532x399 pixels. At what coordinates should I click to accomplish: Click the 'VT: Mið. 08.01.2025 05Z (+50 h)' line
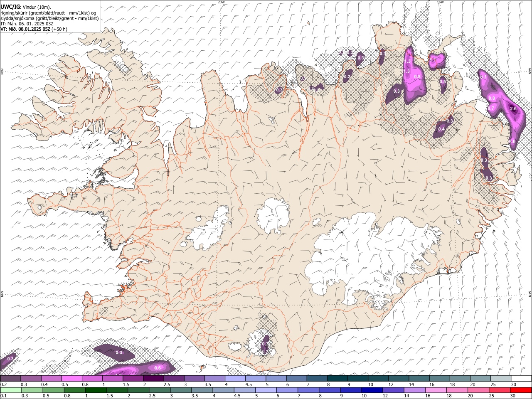click(x=34, y=29)
